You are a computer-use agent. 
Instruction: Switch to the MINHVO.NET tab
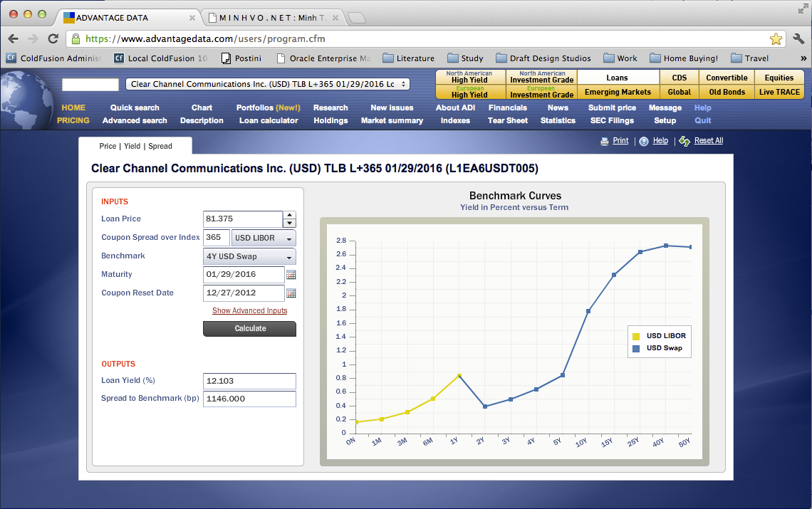[x=272, y=18]
